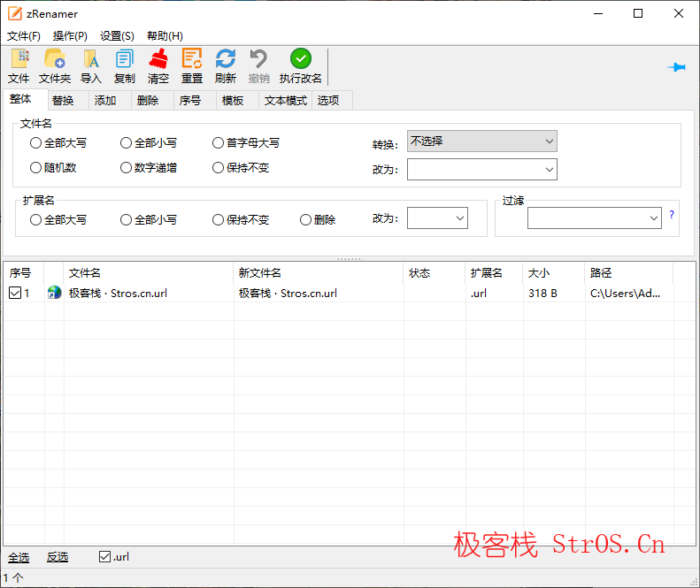Switch to the 选项 tab
Viewport: 700px width, 588px height.
332,101
